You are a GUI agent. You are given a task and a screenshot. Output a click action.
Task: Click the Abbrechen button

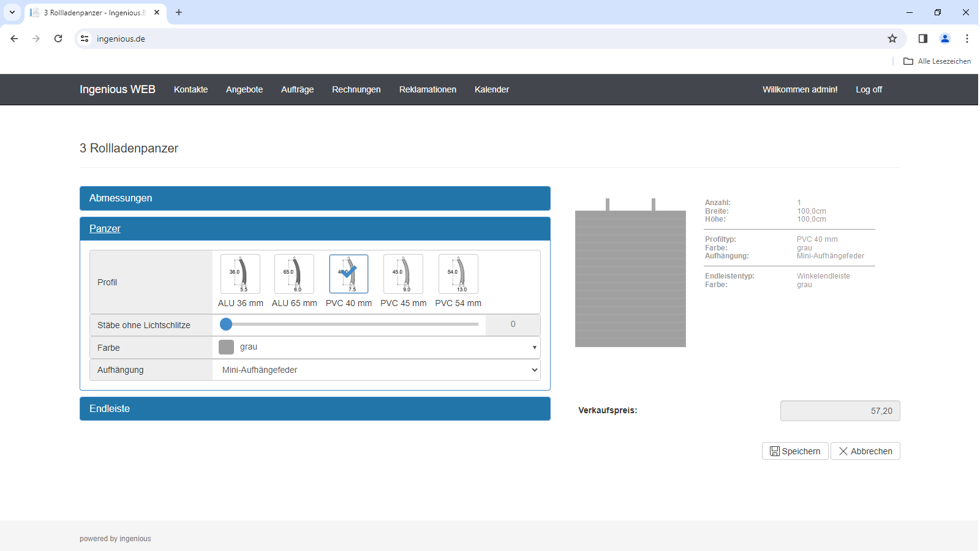point(865,451)
